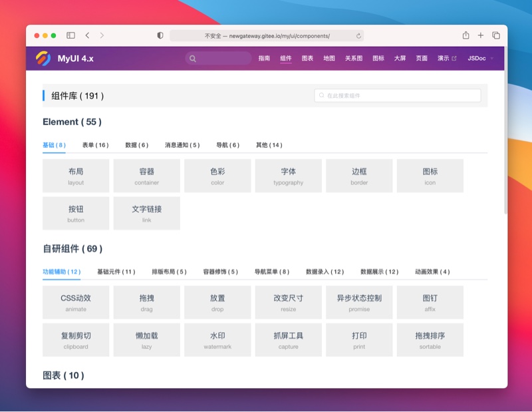Open the 复制剪切 clipboard card
532x412 pixels.
76,339
